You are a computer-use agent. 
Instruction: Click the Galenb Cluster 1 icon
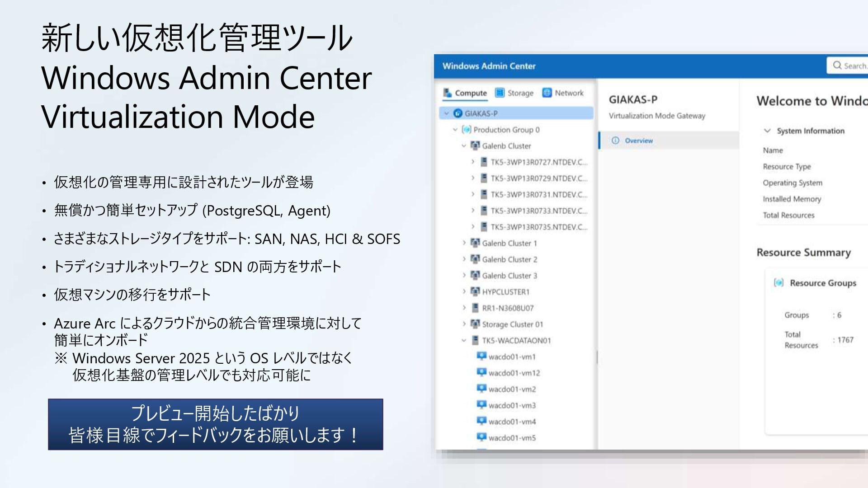coord(475,243)
